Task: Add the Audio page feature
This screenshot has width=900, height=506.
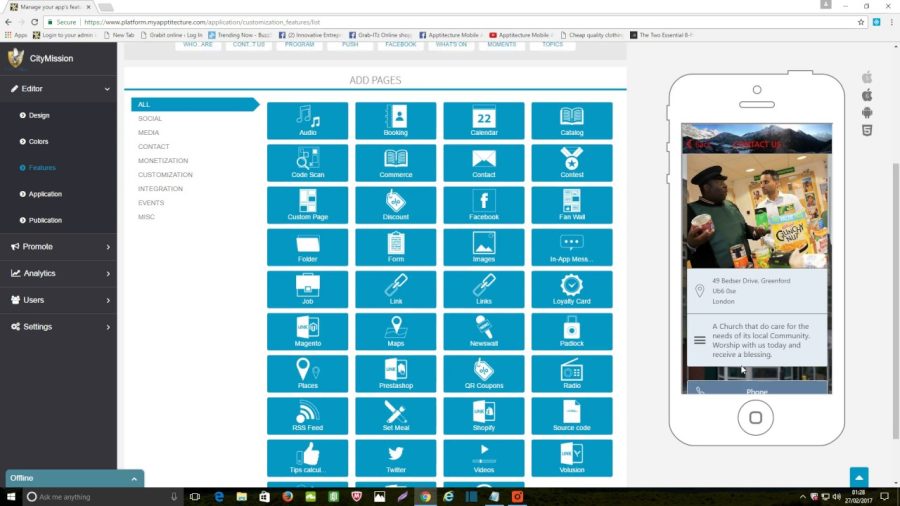Action: pos(307,120)
